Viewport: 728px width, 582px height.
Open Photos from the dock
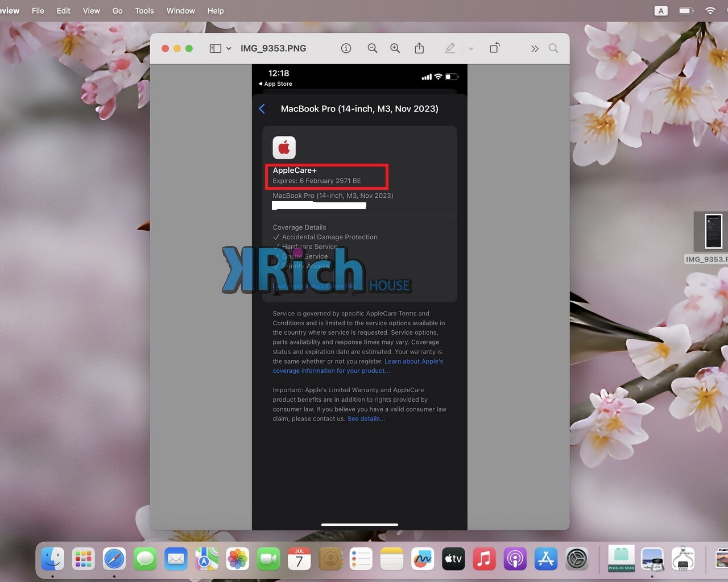(238, 559)
